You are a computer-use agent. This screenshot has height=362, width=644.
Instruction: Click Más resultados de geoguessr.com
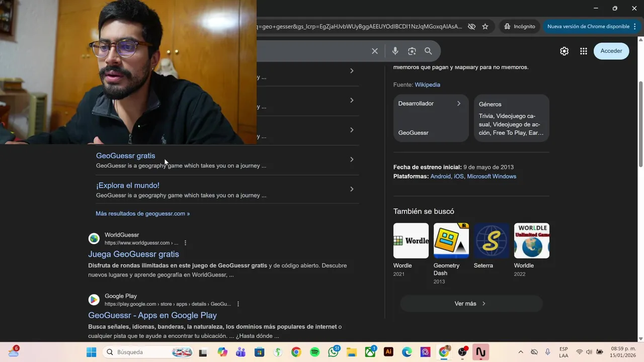pyautogui.click(x=143, y=214)
